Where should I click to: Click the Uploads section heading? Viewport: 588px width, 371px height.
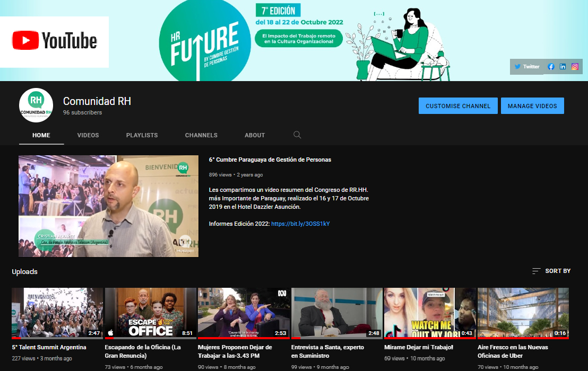(x=25, y=272)
